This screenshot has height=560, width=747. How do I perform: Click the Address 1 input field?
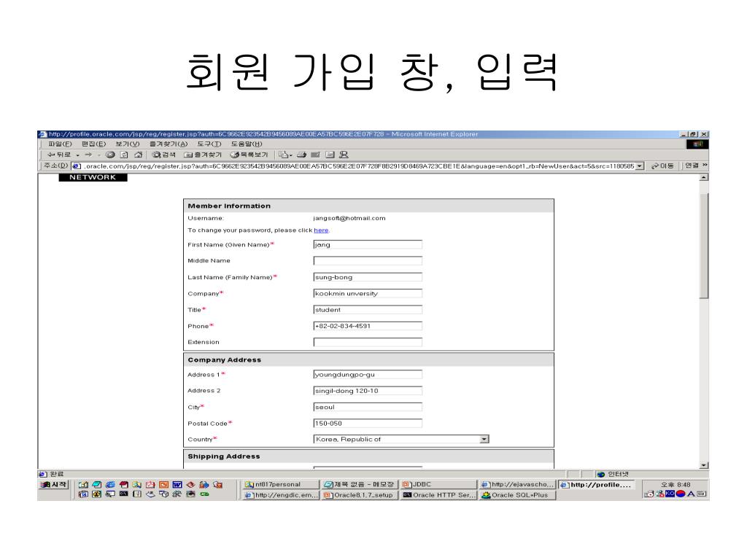point(368,375)
